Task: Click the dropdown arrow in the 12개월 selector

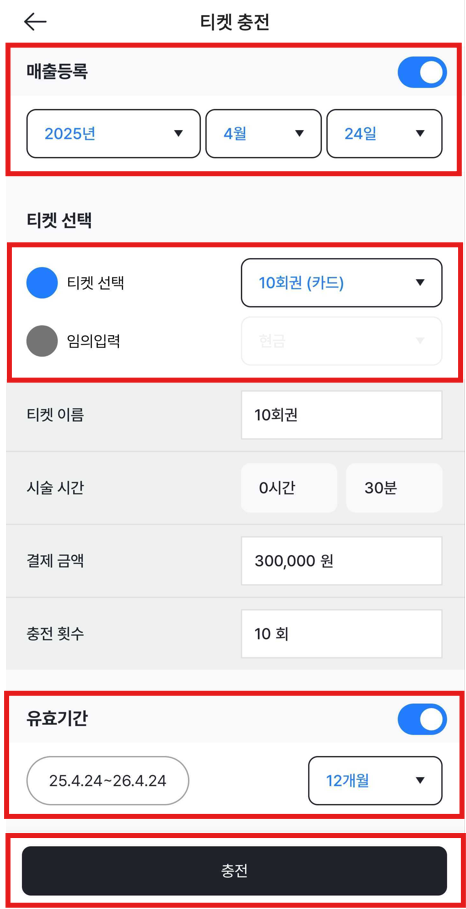Action: pos(420,780)
